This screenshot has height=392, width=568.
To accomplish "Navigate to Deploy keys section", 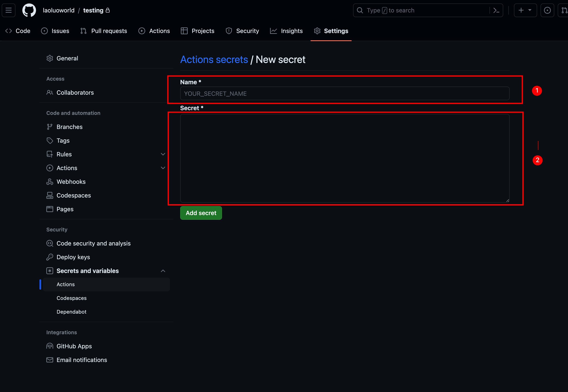I will (x=73, y=257).
